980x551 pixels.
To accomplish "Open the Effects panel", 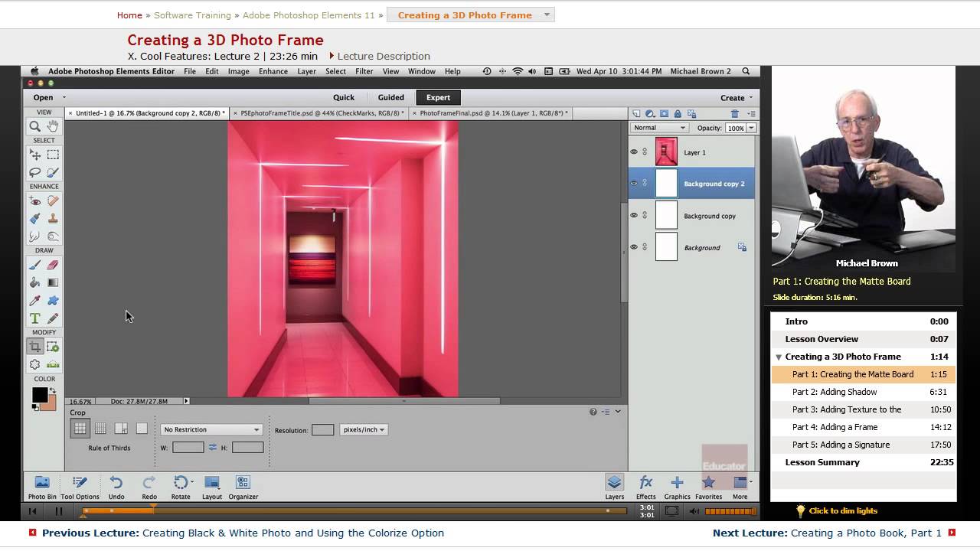I will click(646, 487).
